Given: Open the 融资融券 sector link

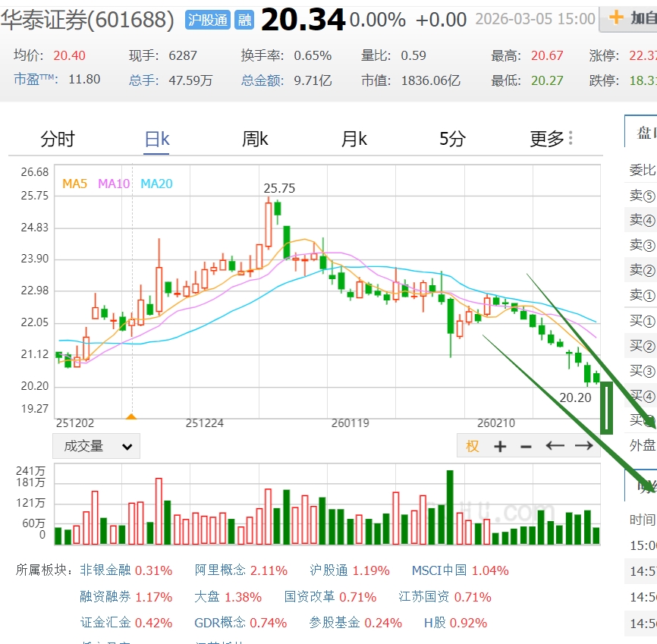Looking at the screenshot, I should [x=105, y=597].
